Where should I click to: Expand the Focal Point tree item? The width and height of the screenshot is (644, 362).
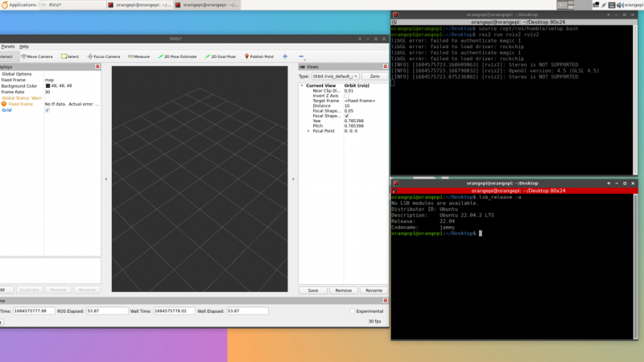pos(308,130)
